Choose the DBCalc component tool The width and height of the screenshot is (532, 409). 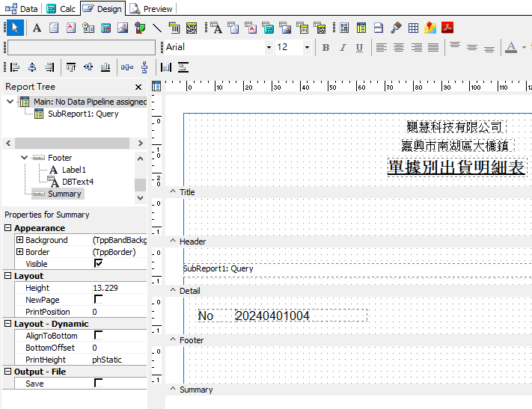(x=268, y=28)
